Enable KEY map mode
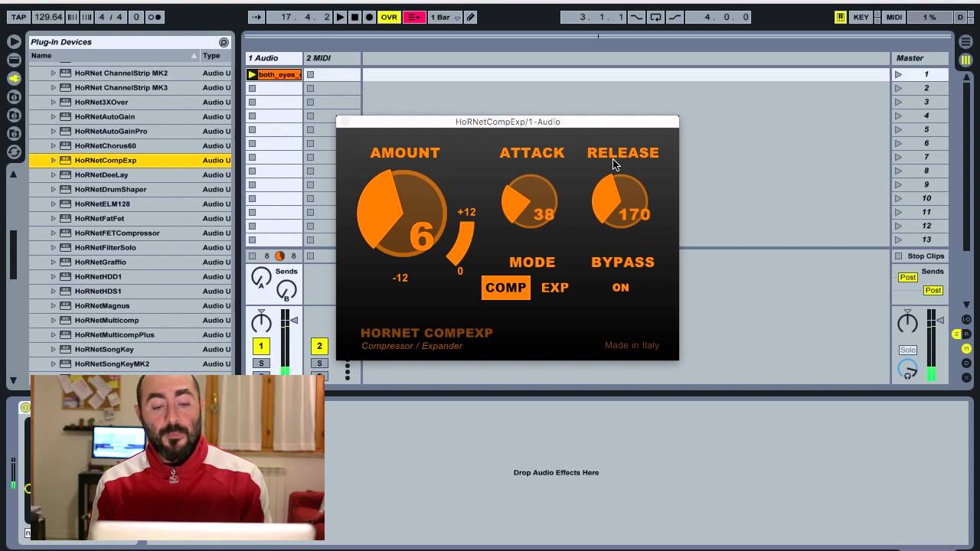The height and width of the screenshot is (551, 980). [x=861, y=17]
